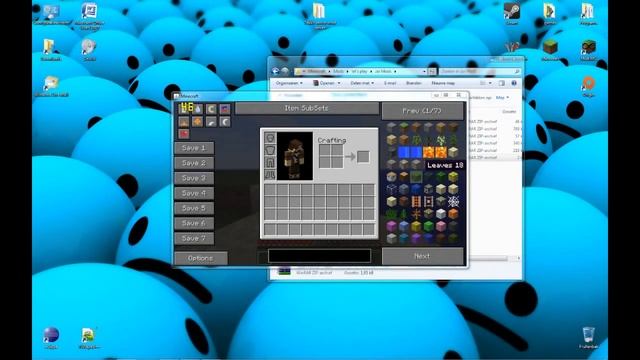
Task: Pick the green wool block
Action: click(429, 226)
